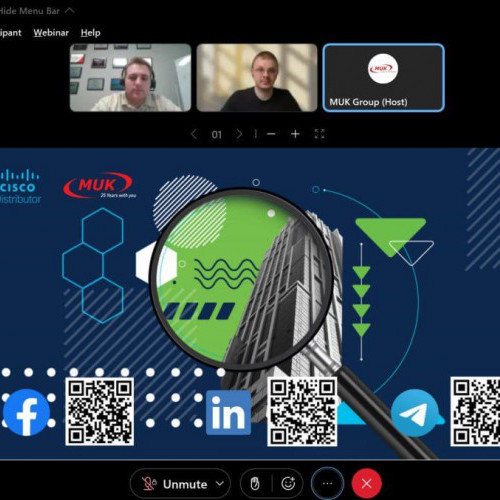Image resolution: width=500 pixels, height=500 pixels.
Task: Click the Facebook logo on the slide
Action: pos(27,412)
